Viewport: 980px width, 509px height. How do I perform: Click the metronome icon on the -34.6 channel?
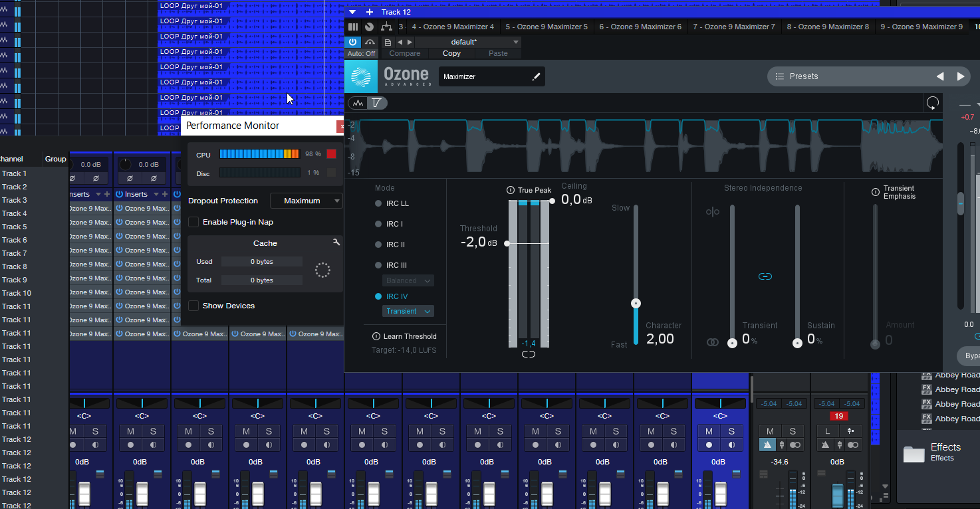pyautogui.click(x=767, y=445)
